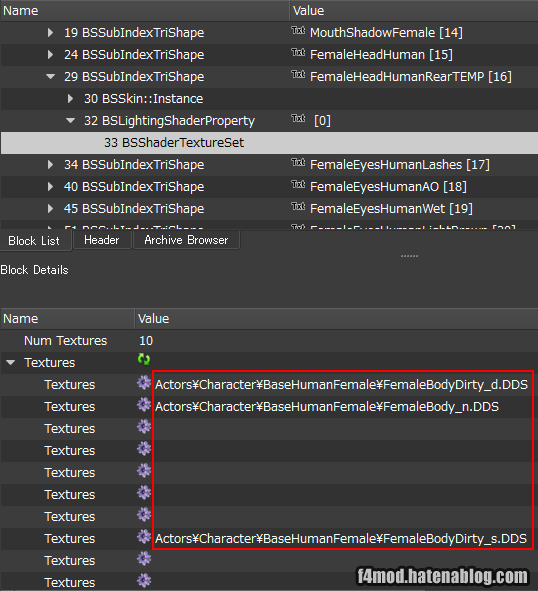Select the 45 BSSubIndexTriShape row label
The image size is (538, 591).
click(x=134, y=209)
